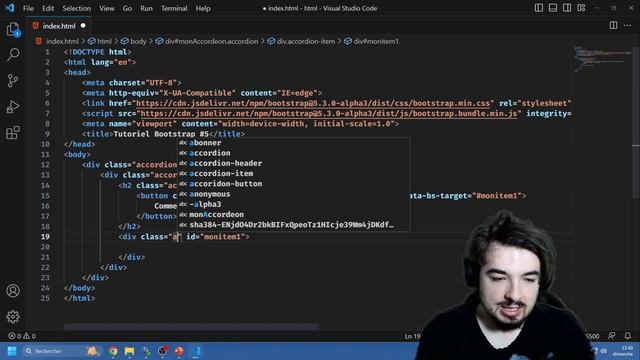Open the Extensions view
This screenshot has width=640, height=360.
[x=13, y=133]
